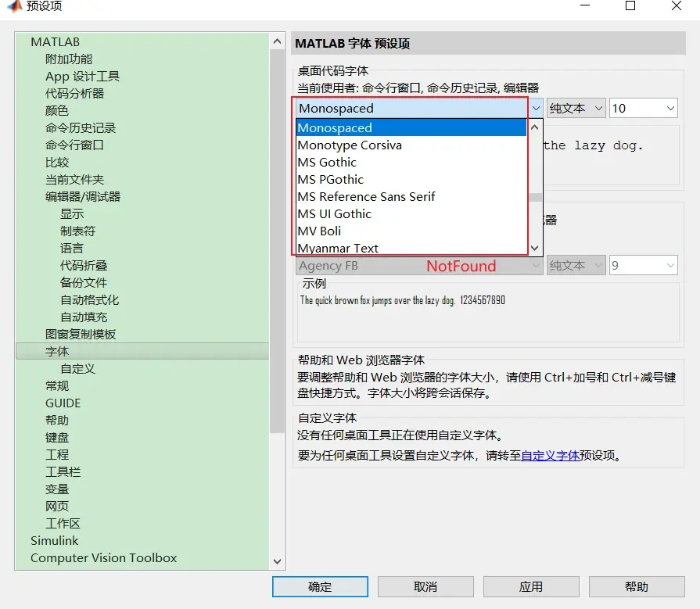Screen dimensions: 700x609
Task: Open 纯文本 style dropdown for text font
Action: (576, 266)
